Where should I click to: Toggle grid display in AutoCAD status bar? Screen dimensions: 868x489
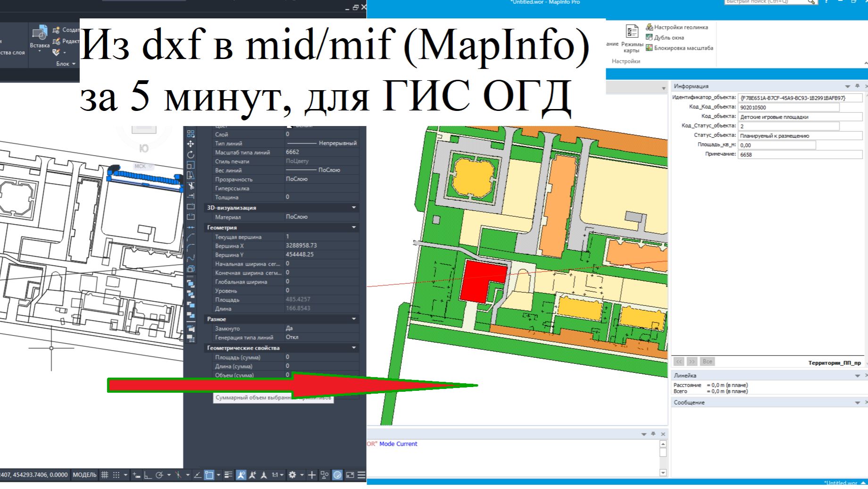pyautogui.click(x=105, y=475)
